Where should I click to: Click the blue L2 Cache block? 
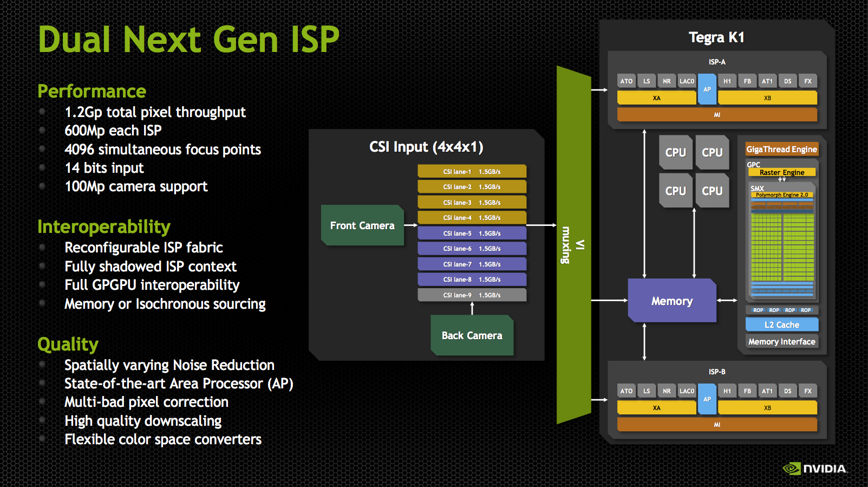[x=782, y=324]
